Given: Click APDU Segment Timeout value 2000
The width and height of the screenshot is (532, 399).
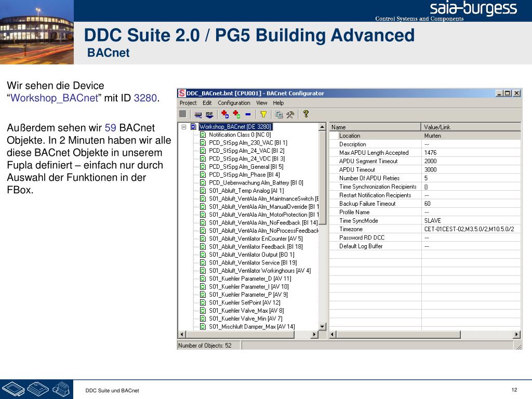Looking at the screenshot, I should (x=430, y=161).
